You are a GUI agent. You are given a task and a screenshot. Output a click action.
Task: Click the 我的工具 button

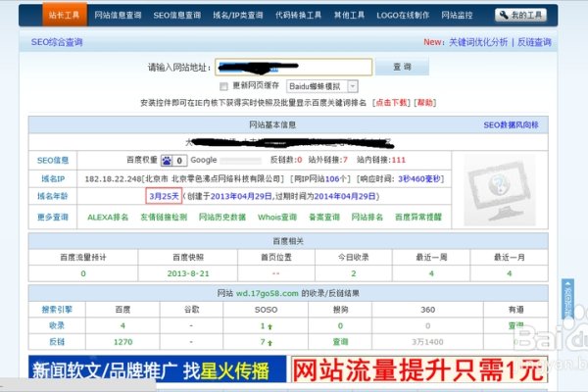pyautogui.click(x=520, y=15)
